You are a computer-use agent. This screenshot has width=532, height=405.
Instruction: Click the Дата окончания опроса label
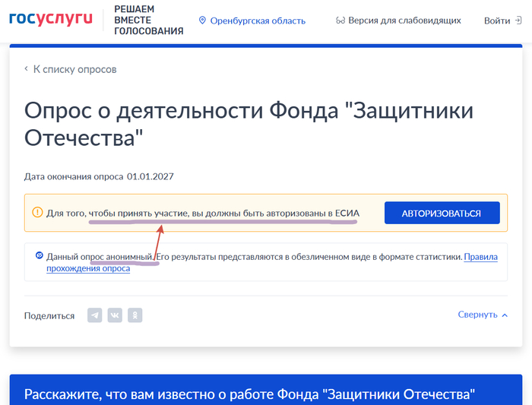coord(74,176)
